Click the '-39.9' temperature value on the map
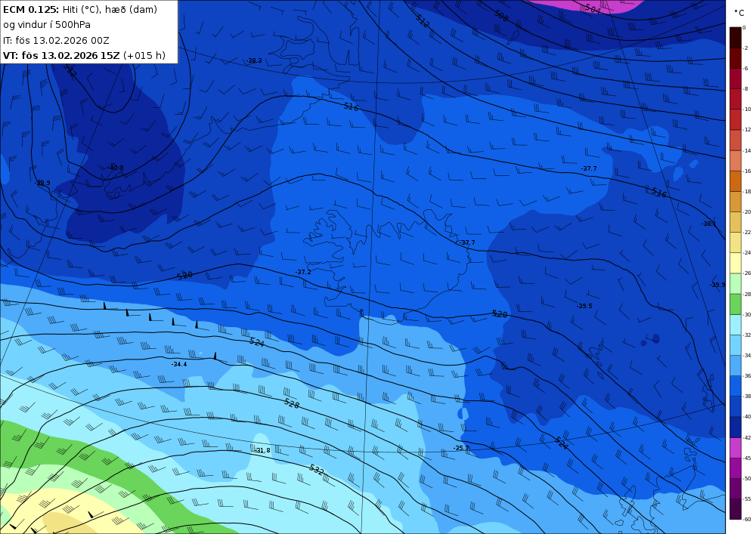The image size is (756, 534). 717,285
